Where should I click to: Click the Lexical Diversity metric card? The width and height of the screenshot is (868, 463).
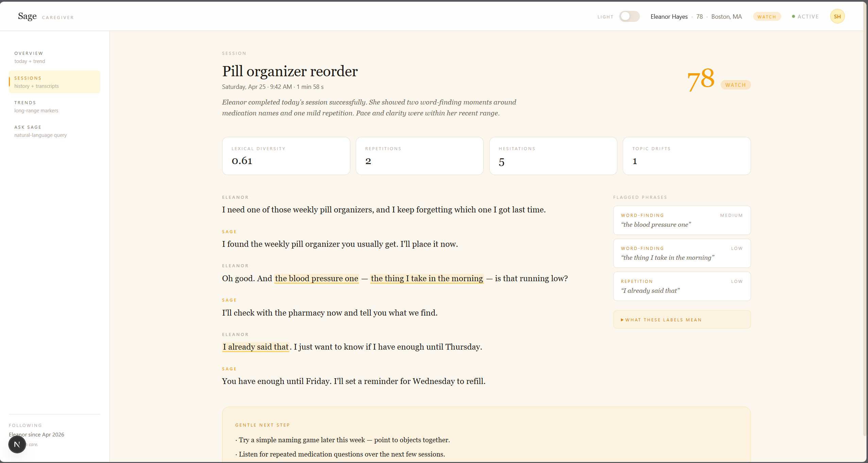click(286, 156)
